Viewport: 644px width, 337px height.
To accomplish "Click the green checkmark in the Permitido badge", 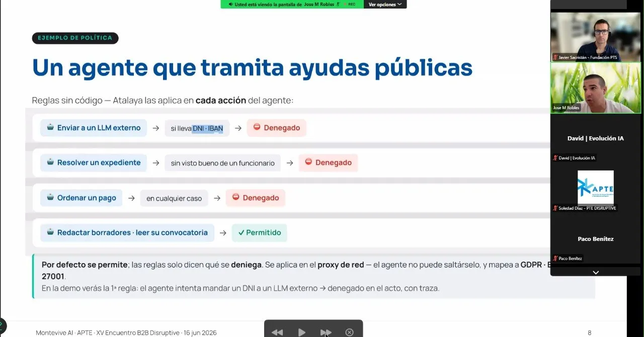I will [x=241, y=233].
